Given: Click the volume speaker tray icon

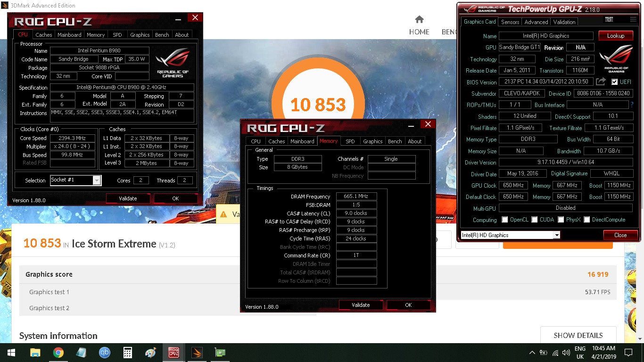Looking at the screenshot, I should click(566, 352).
